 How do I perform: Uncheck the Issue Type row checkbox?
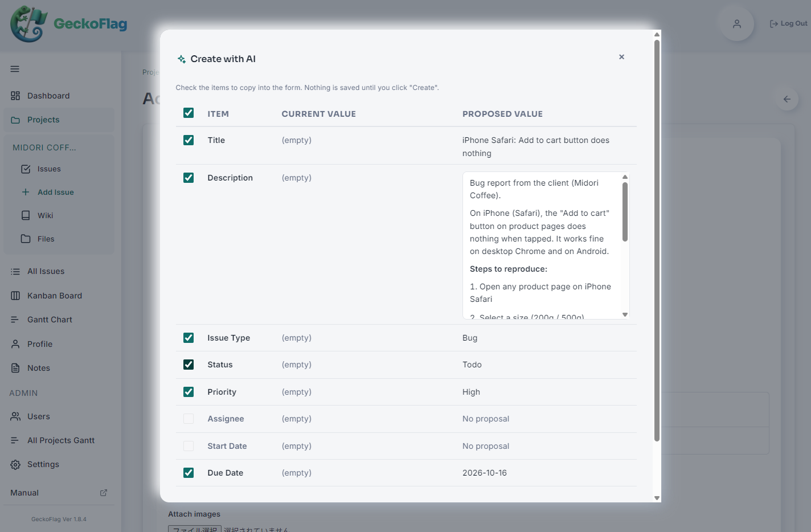click(x=189, y=338)
